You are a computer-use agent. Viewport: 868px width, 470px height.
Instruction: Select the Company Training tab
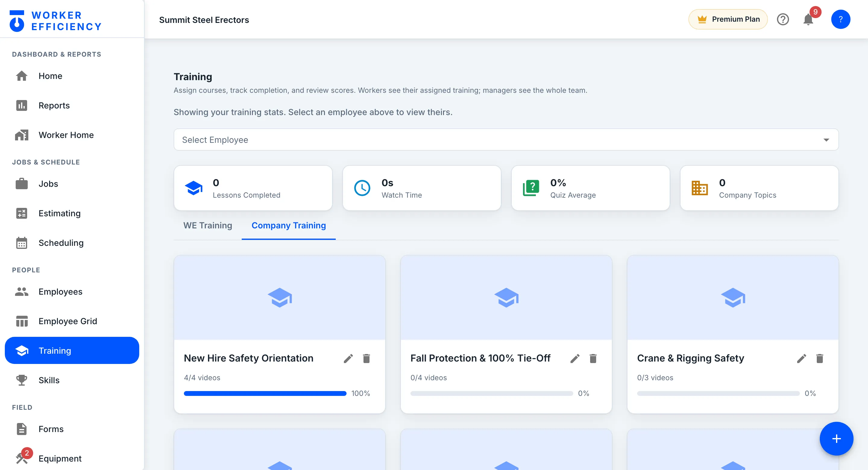(289, 225)
